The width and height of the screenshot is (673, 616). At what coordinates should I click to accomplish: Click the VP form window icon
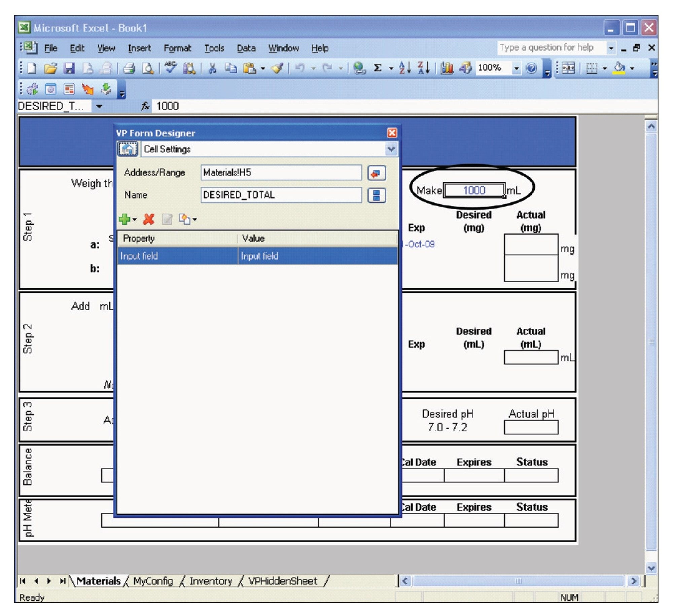coord(50,89)
